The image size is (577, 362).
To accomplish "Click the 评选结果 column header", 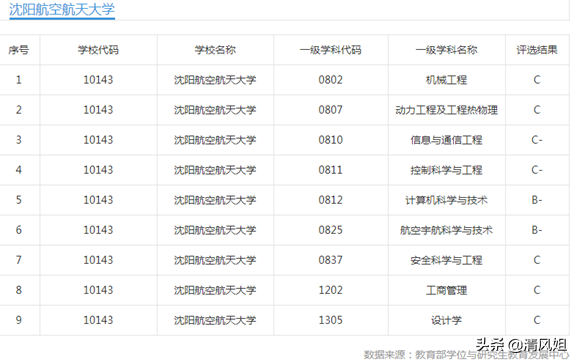I will click(x=537, y=50).
